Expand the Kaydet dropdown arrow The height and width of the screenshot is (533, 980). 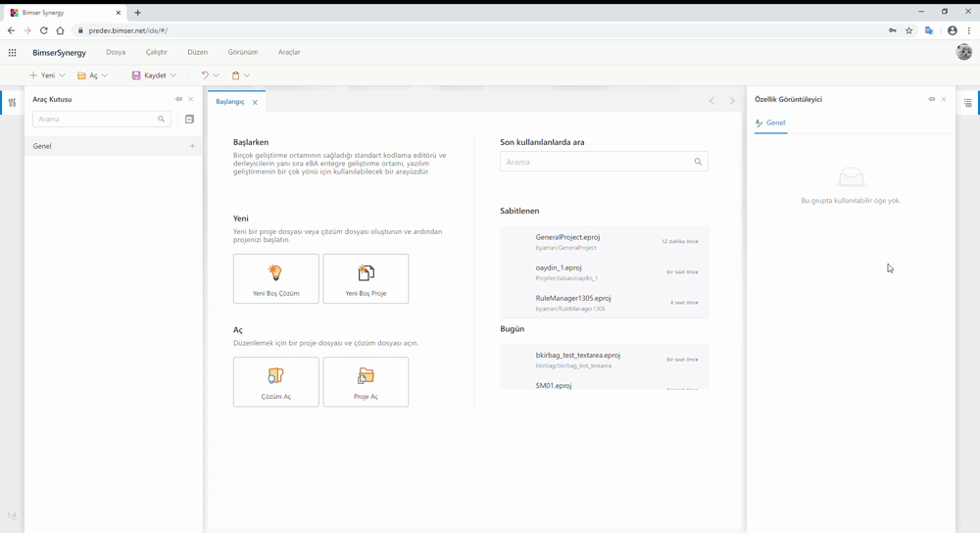[x=173, y=75]
